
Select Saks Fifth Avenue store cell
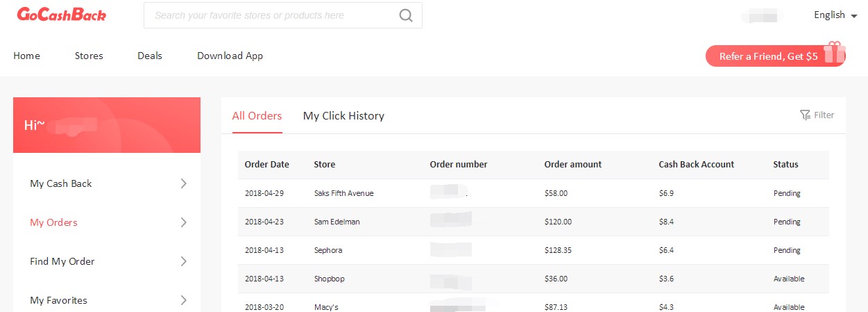[343, 193]
